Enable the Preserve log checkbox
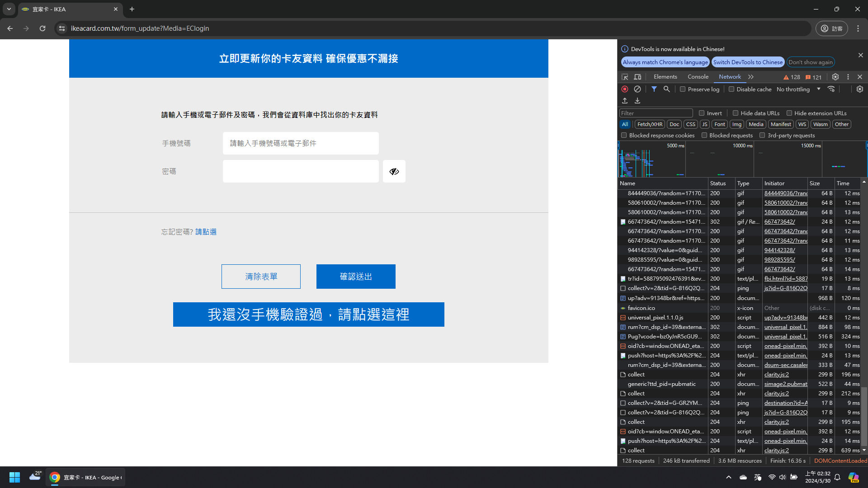This screenshot has width=868, height=488. 683,89
